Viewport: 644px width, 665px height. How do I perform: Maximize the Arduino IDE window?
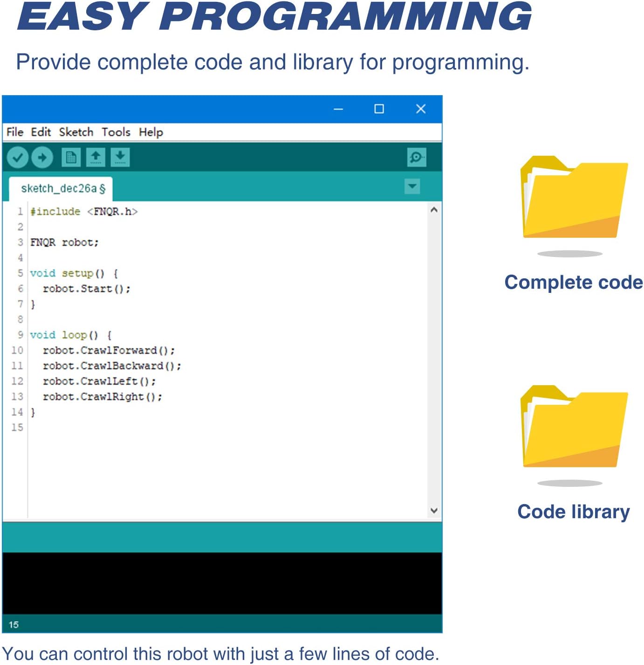pyautogui.click(x=379, y=109)
